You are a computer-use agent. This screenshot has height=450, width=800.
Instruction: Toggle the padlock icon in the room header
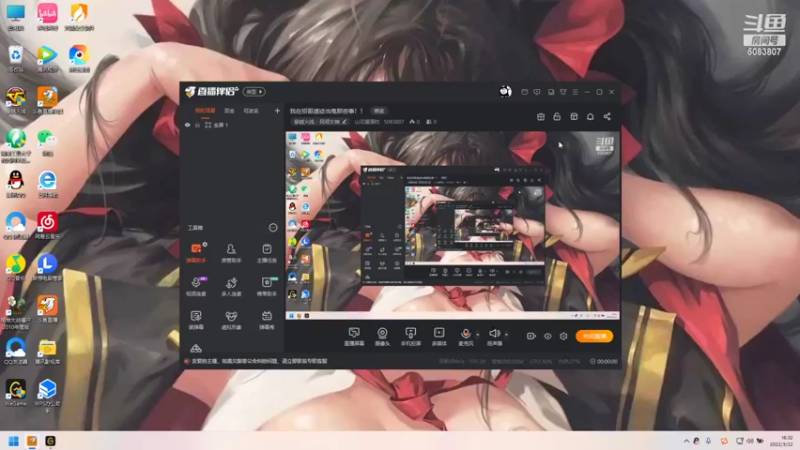(x=557, y=116)
